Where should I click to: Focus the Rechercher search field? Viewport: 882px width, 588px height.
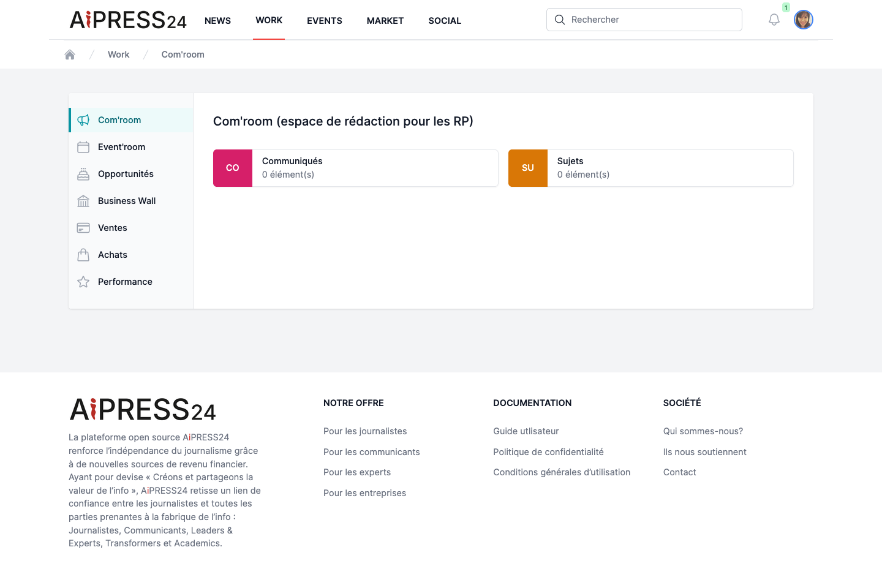pos(644,20)
